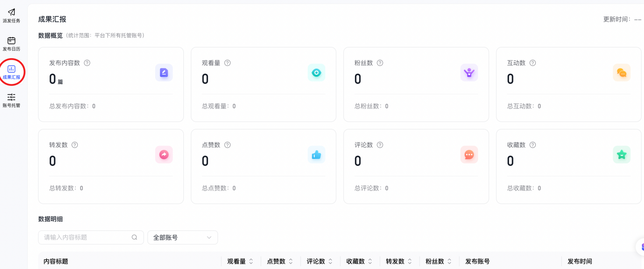Sort the table by 点赞数
Image resolution: width=644 pixels, height=269 pixels.
[x=291, y=261]
